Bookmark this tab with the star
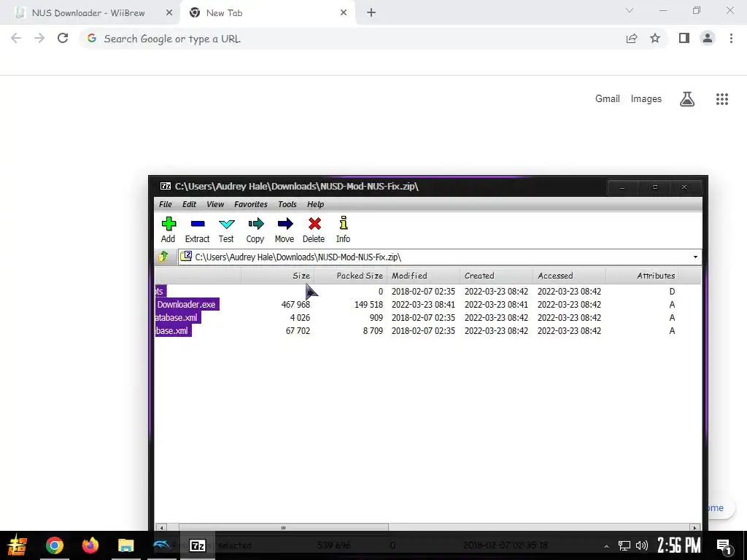This screenshot has height=560, width=747. [655, 38]
